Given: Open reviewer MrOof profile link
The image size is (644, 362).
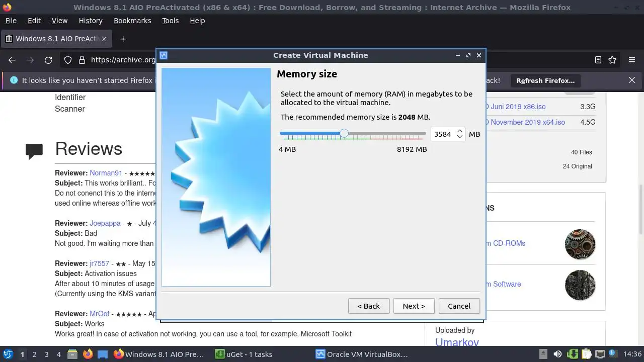Looking at the screenshot, I should [x=99, y=314].
